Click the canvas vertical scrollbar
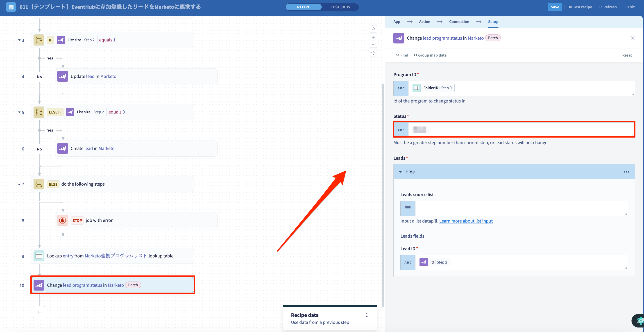Image resolution: width=644 pixels, height=332 pixels. (x=383, y=195)
